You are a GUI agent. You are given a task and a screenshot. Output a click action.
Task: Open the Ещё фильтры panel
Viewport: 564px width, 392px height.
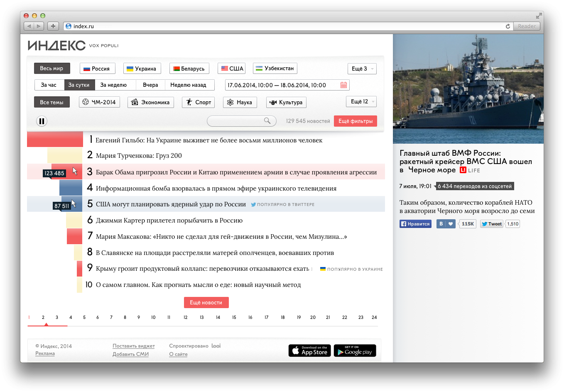(x=355, y=121)
